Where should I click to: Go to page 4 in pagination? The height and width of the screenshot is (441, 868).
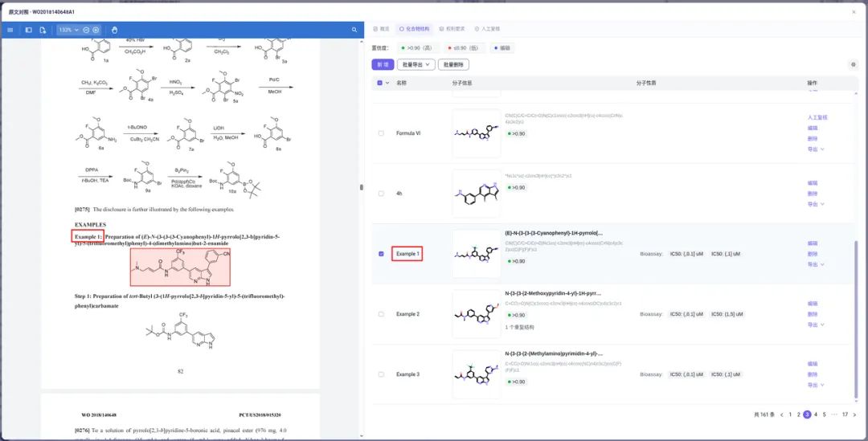[x=816, y=414]
